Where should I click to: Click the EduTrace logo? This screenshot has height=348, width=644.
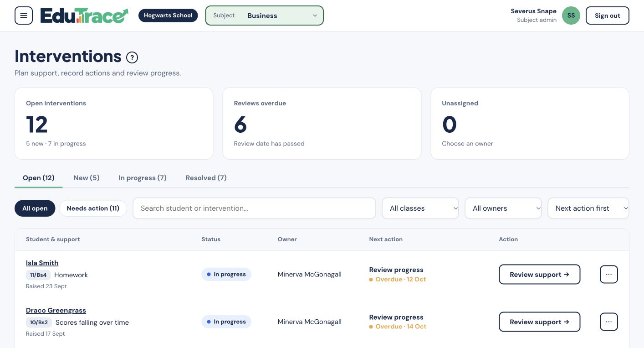pos(84,16)
